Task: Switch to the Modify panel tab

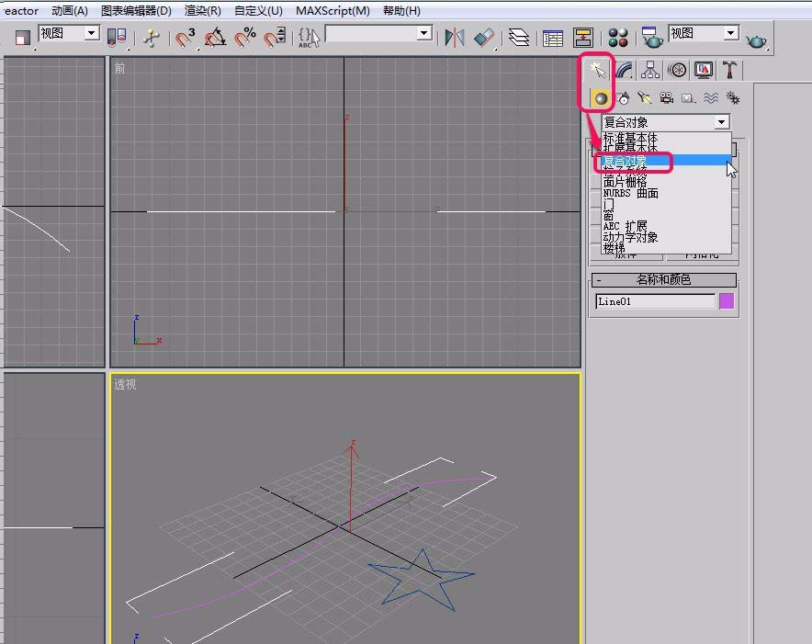Action: pyautogui.click(x=625, y=70)
